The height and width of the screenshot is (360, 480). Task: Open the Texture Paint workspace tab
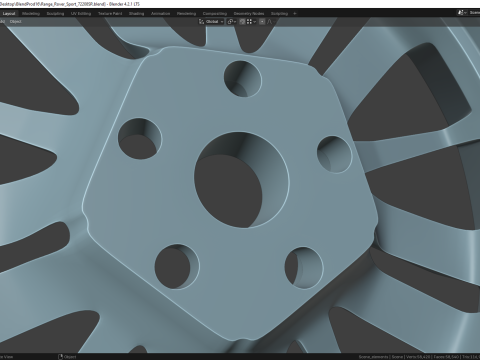pyautogui.click(x=110, y=14)
